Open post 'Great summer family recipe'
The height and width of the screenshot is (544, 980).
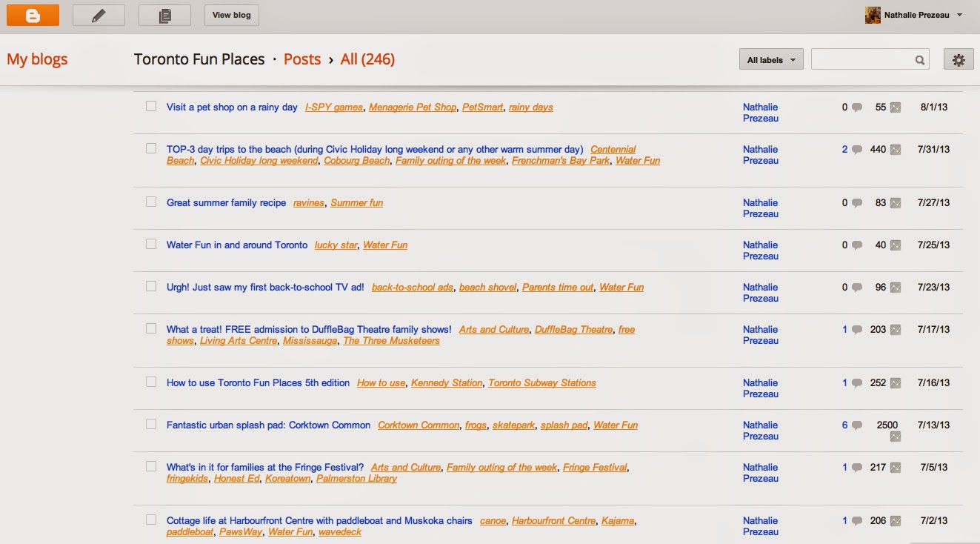click(x=226, y=203)
